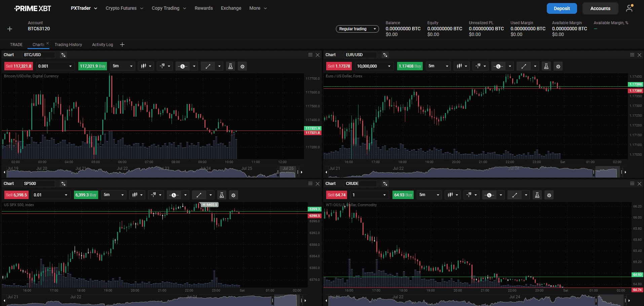This screenshot has width=644, height=306.
Task: Toggle the clock price-line button on BTC/USD chart
Action: pos(182,66)
